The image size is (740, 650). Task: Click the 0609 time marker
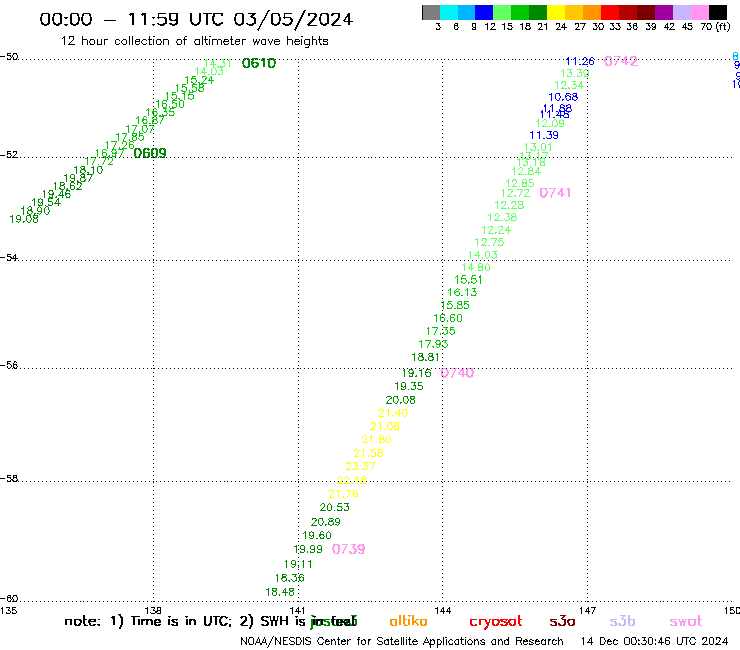(150, 153)
